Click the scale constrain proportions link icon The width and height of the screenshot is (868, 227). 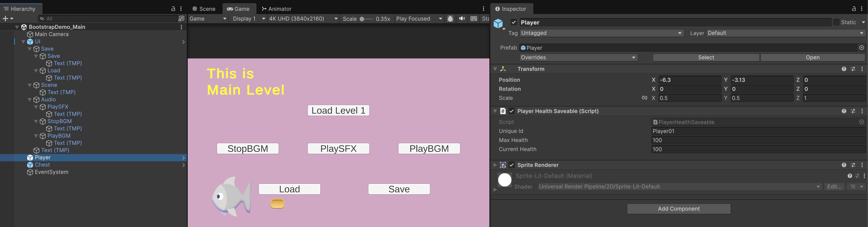[644, 98]
